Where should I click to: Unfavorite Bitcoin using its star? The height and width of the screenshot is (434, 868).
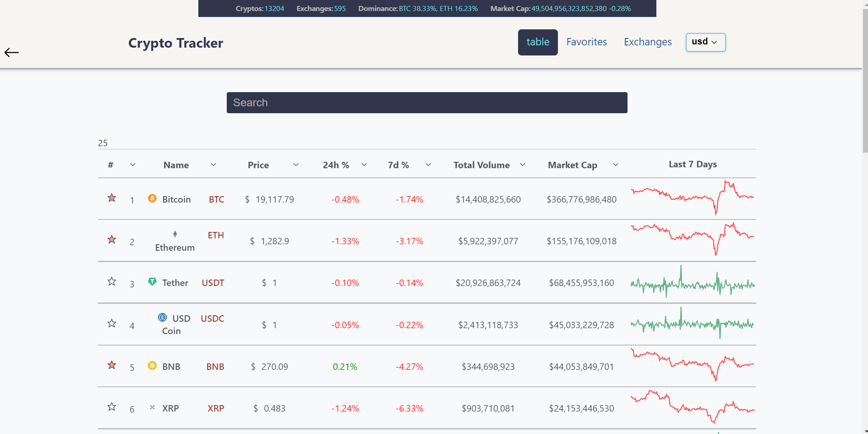click(x=112, y=198)
